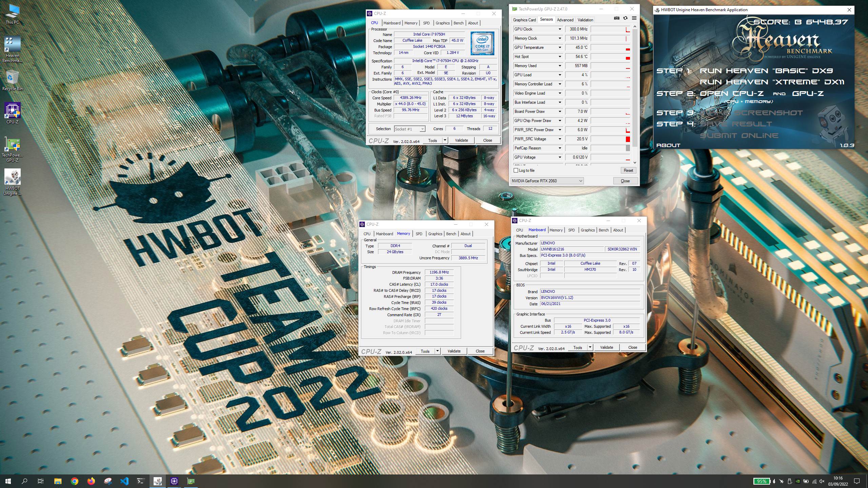Open the notification center icon
This screenshot has width=868, height=488.
pos(857,481)
